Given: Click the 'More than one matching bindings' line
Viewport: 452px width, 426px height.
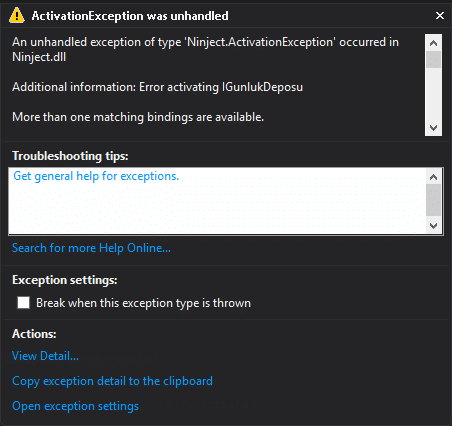Looking at the screenshot, I should point(138,117).
